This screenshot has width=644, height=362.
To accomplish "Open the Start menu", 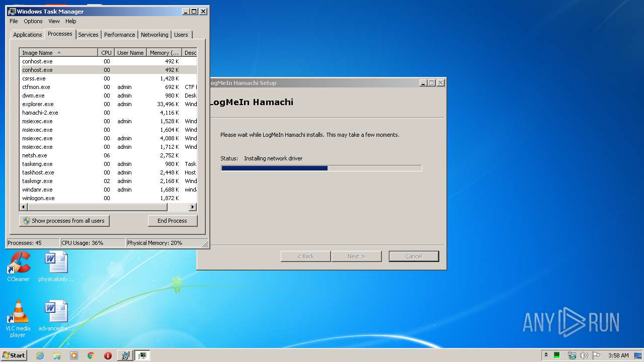I will point(14,355).
